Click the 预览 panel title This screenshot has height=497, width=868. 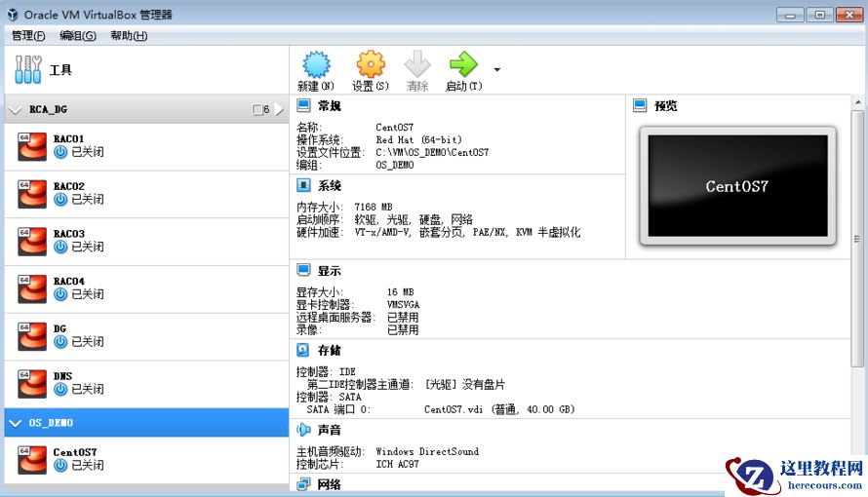666,105
